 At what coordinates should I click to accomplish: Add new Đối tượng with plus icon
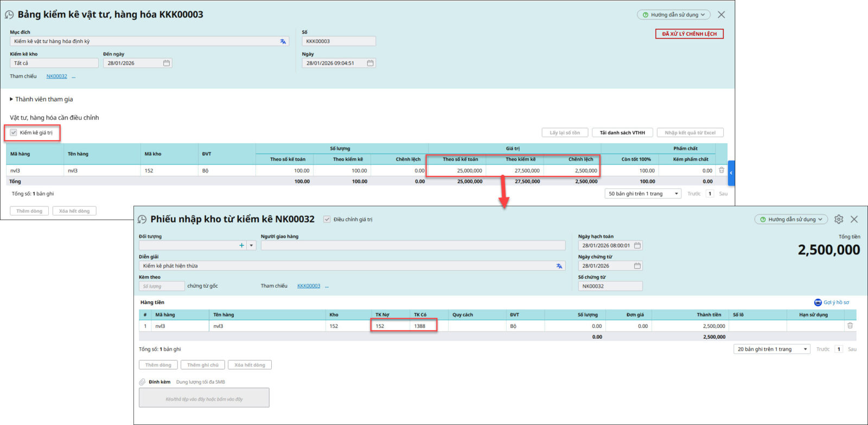tap(241, 245)
